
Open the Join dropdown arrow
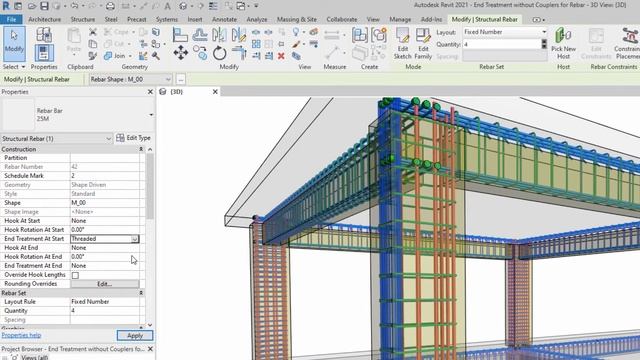coord(130,56)
